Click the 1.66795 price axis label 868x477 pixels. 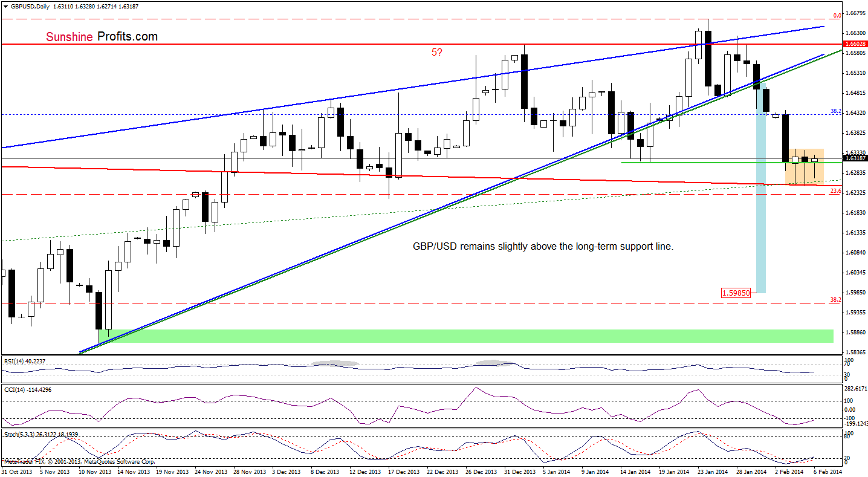point(855,13)
